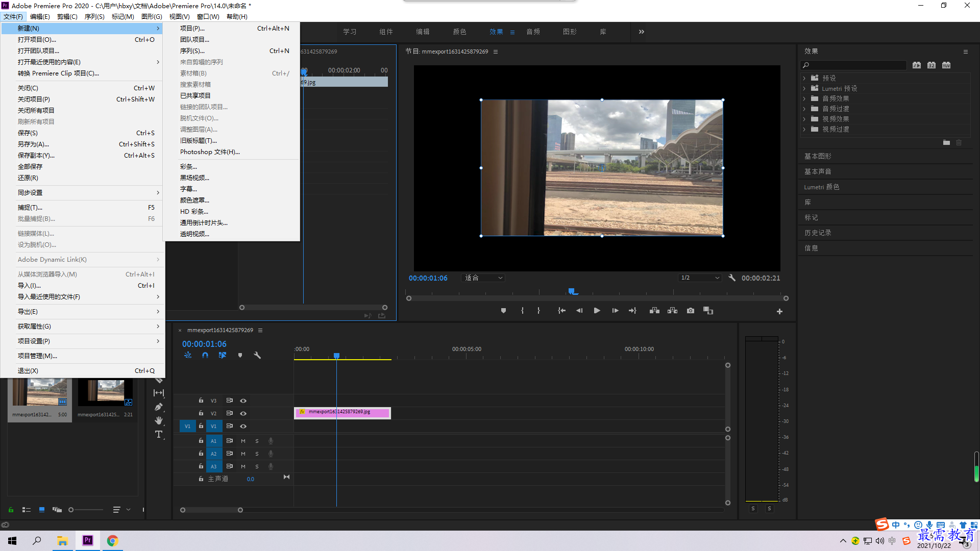This screenshot has width=980, height=551.
Task: Export frame with the camera icon
Action: (691, 311)
